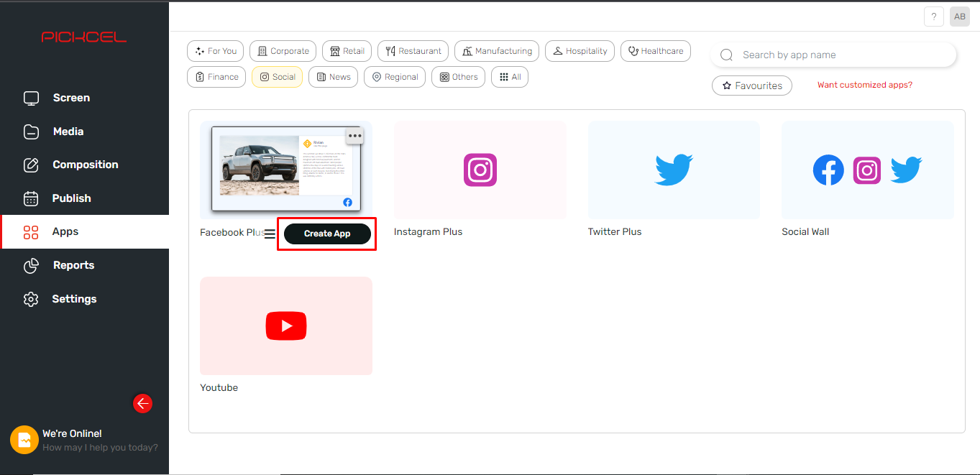The width and height of the screenshot is (980, 475).
Task: Click the Facebook icon on Social Wall
Action: tap(828, 170)
